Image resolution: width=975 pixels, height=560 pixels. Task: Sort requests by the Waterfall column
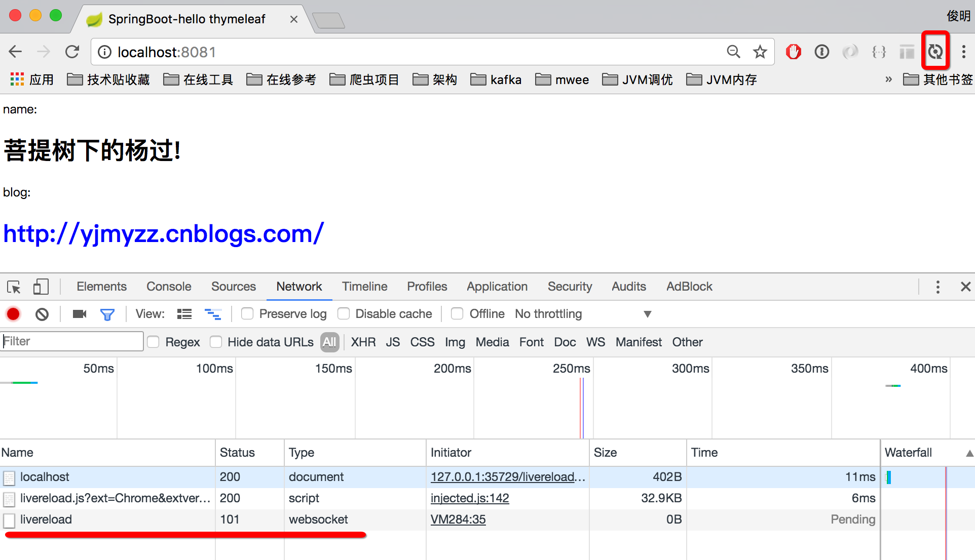[x=927, y=453]
